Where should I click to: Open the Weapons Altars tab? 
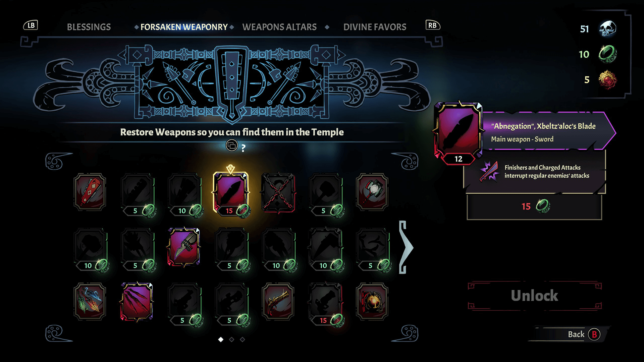point(279,27)
